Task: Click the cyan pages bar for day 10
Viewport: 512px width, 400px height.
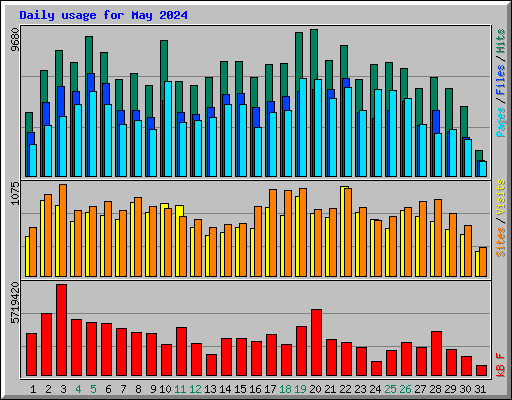Action: click(168, 129)
